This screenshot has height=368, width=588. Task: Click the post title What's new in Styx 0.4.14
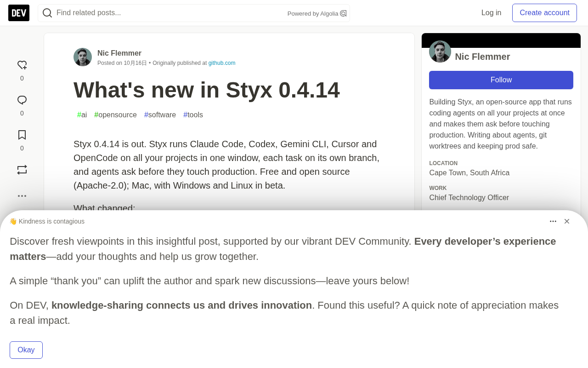[207, 90]
